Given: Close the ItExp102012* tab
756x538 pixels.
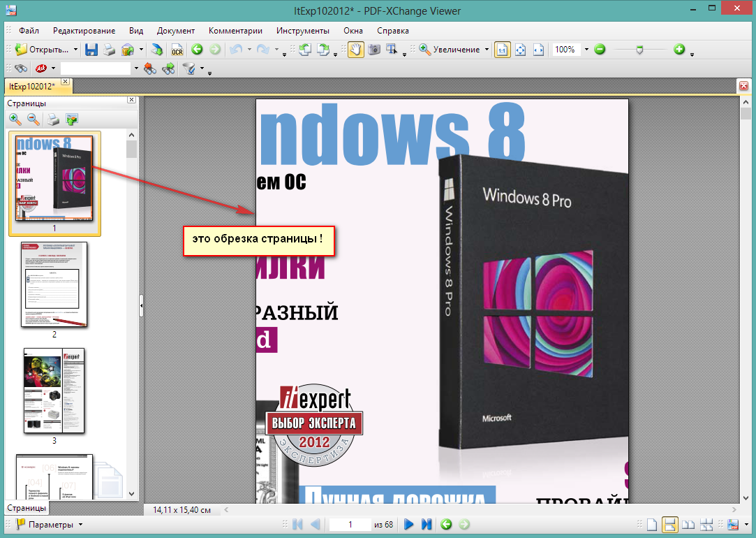Looking at the screenshot, I should pyautogui.click(x=66, y=82).
